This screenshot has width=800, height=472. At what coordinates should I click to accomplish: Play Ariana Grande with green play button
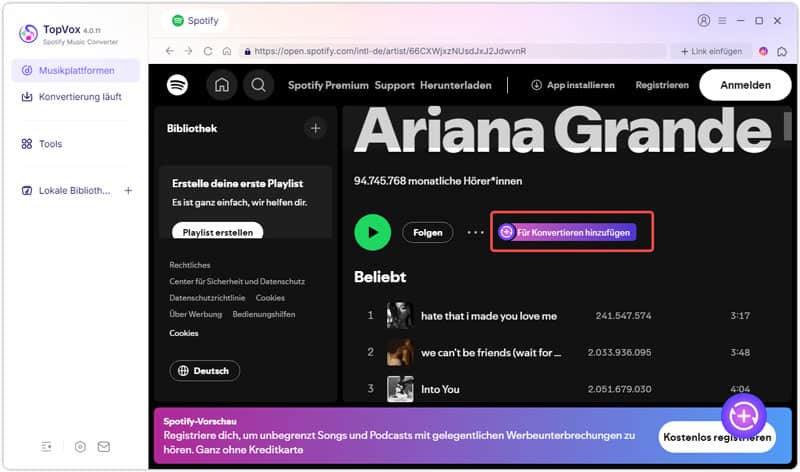click(372, 232)
